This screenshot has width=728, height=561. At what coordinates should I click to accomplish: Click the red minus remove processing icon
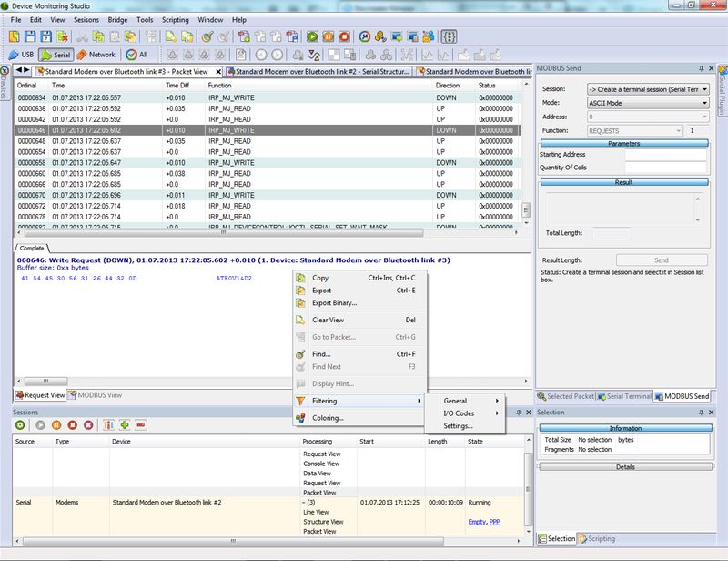click(141, 424)
